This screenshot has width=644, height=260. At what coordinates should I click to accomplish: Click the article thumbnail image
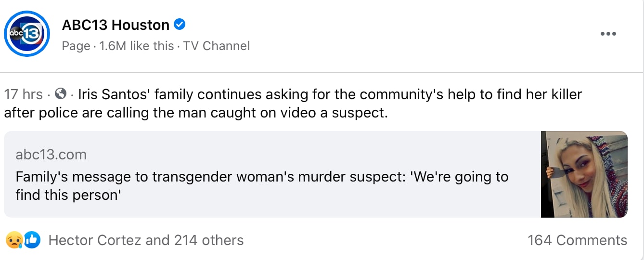tap(584, 174)
